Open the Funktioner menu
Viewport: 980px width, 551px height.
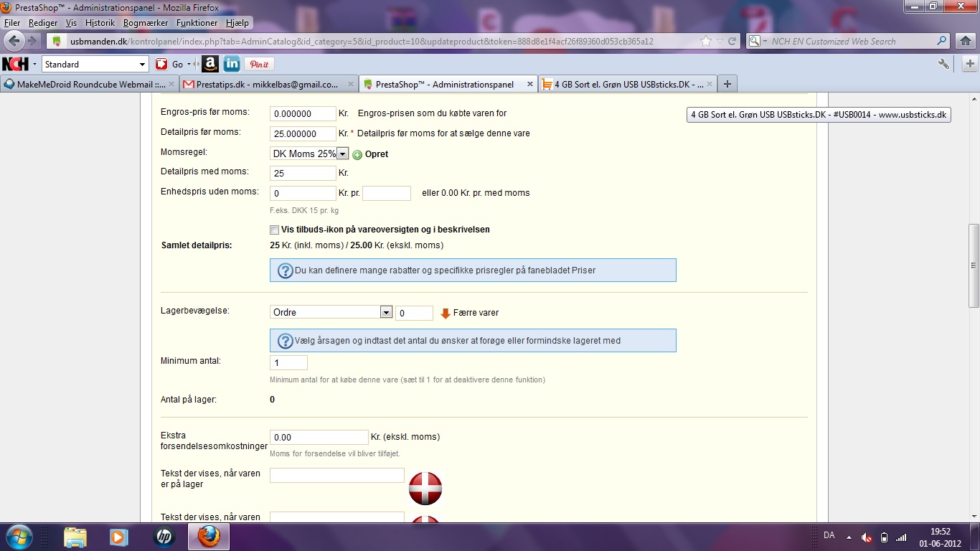pyautogui.click(x=197, y=23)
